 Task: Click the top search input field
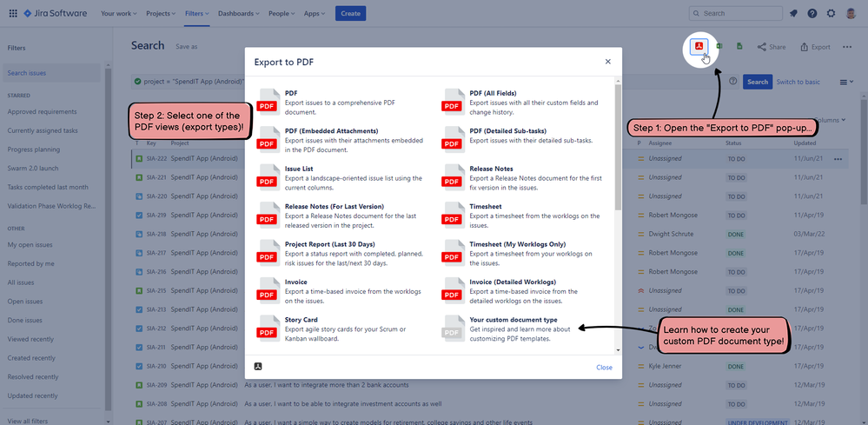pyautogui.click(x=736, y=13)
